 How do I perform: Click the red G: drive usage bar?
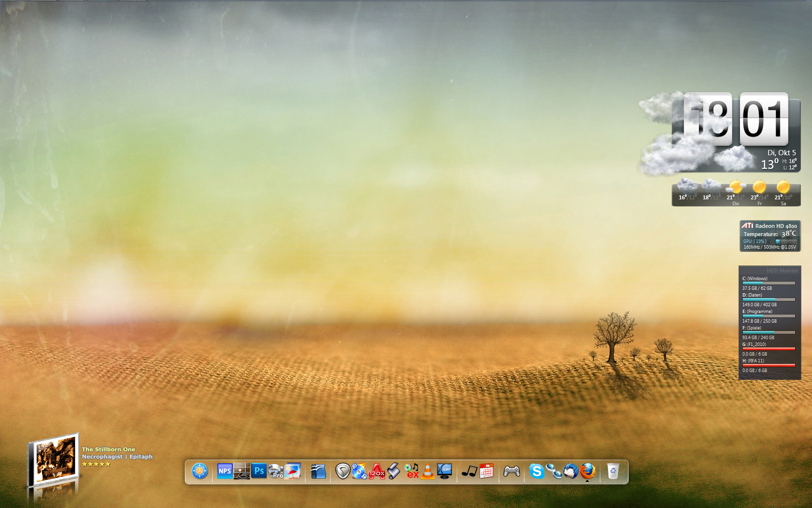click(x=768, y=349)
